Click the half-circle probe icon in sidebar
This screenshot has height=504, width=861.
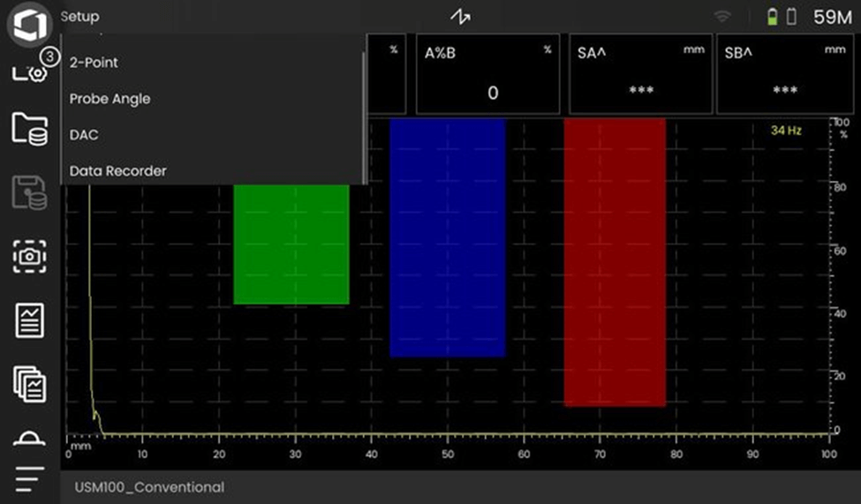pos(29,440)
